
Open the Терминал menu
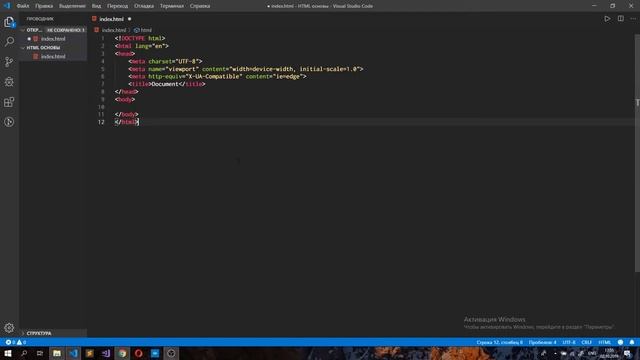(172, 6)
